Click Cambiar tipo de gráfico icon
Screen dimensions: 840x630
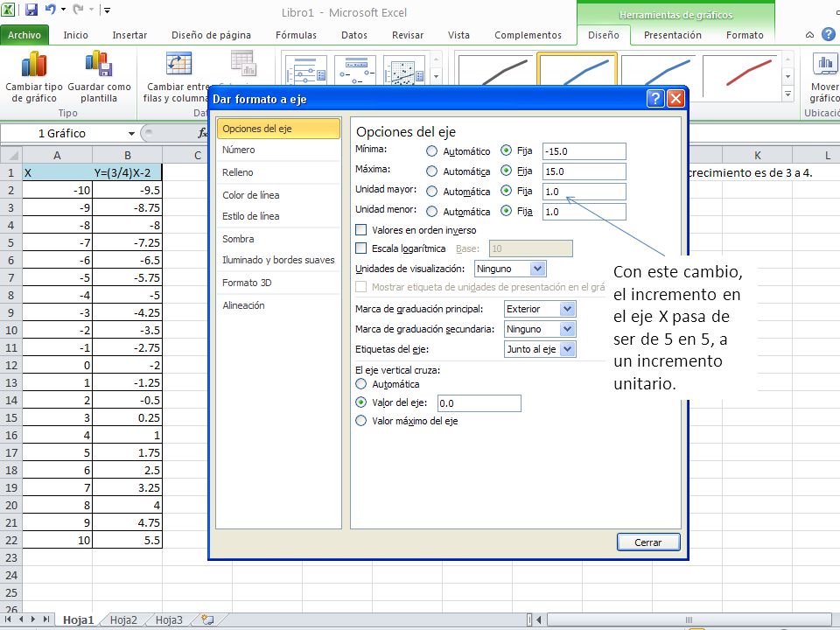point(34,64)
